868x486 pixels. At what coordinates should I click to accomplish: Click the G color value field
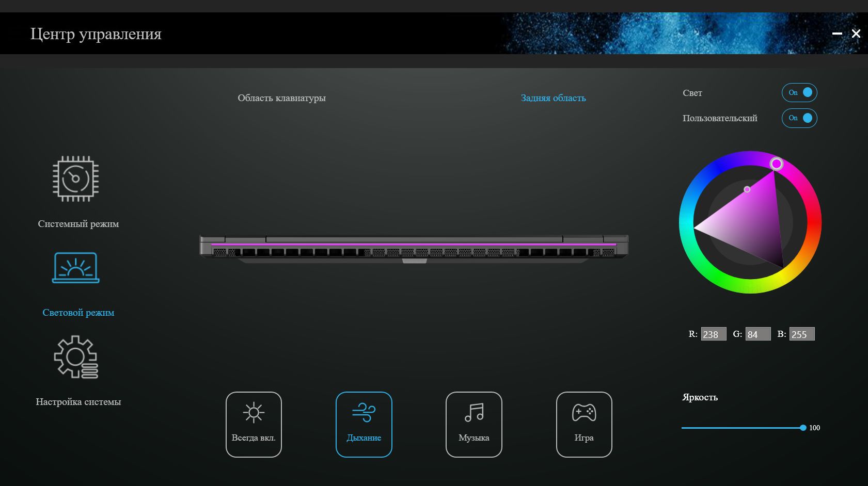(x=758, y=334)
